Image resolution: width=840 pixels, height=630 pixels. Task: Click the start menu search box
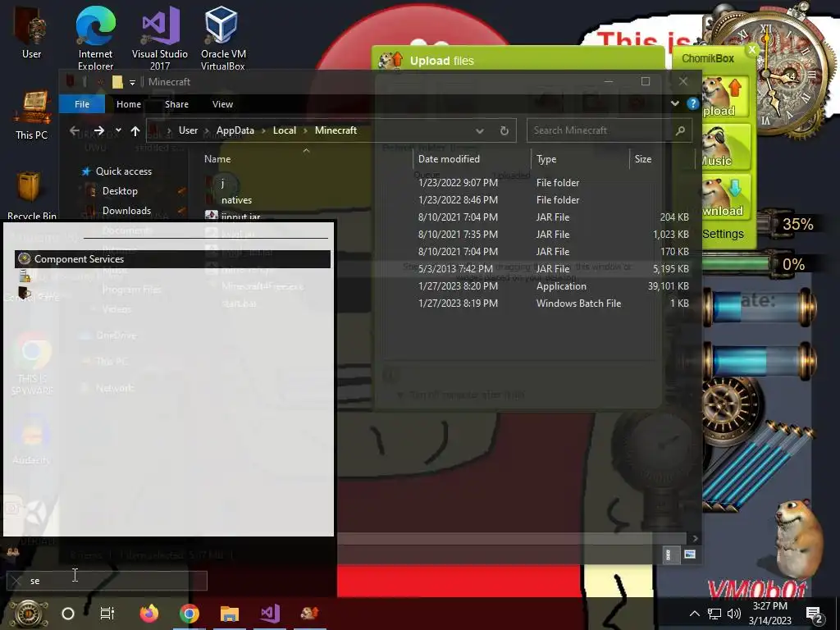(107, 581)
